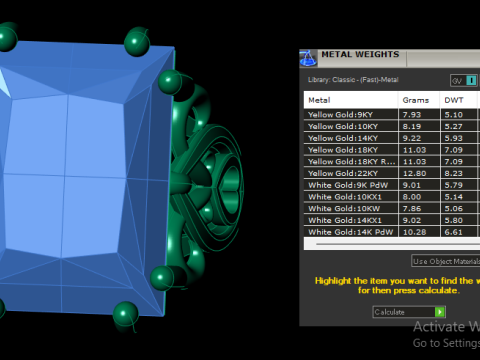480x360 pixels.
Task: Click the Metal Weights scale icon
Action: [308, 58]
